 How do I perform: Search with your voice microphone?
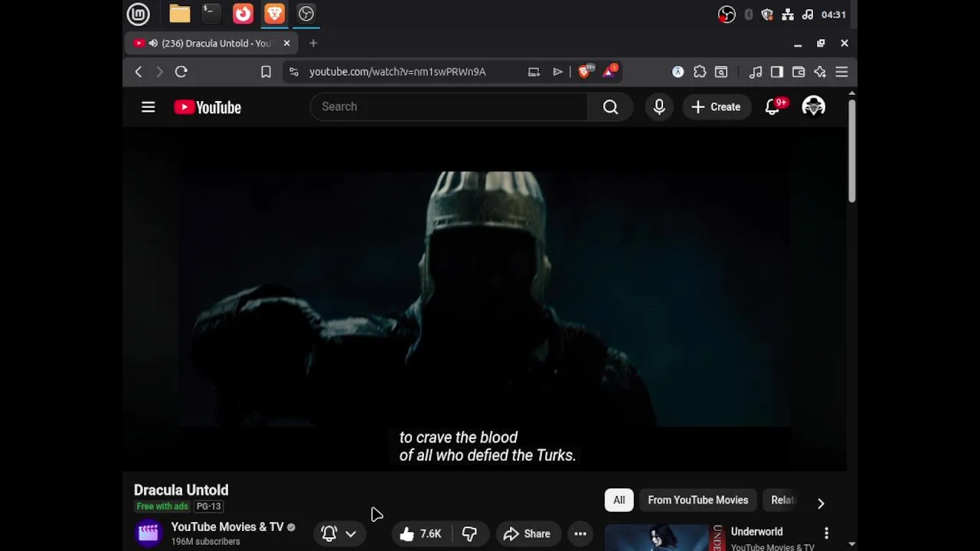[x=659, y=107]
